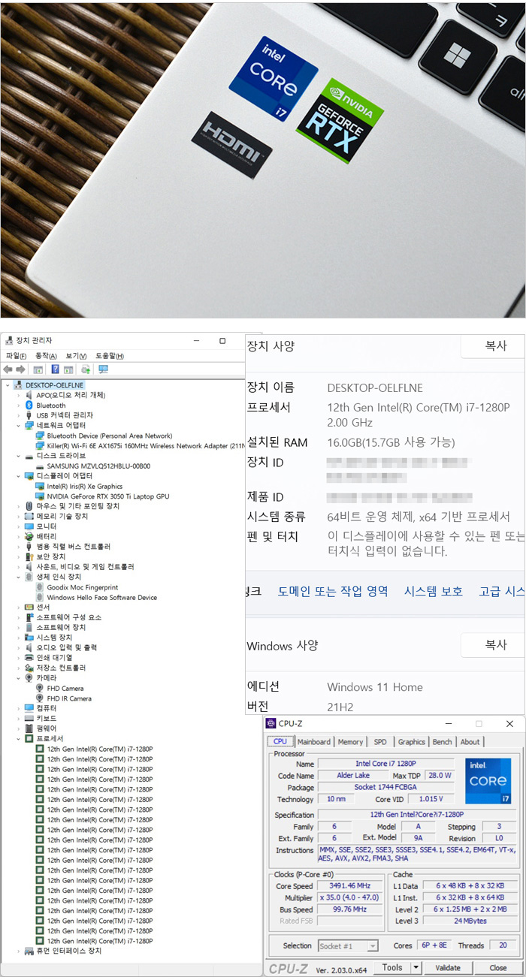Screen dimensions: 526x980
Task: Select the 센서 category
Action: tap(43, 608)
